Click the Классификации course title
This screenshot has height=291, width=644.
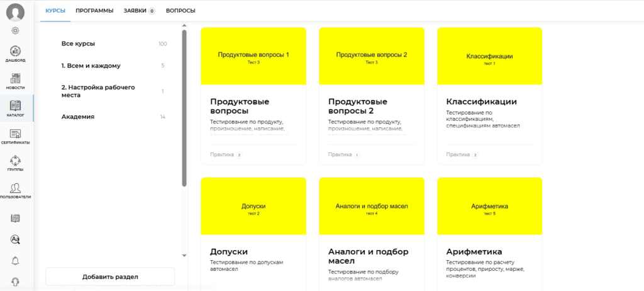481,101
